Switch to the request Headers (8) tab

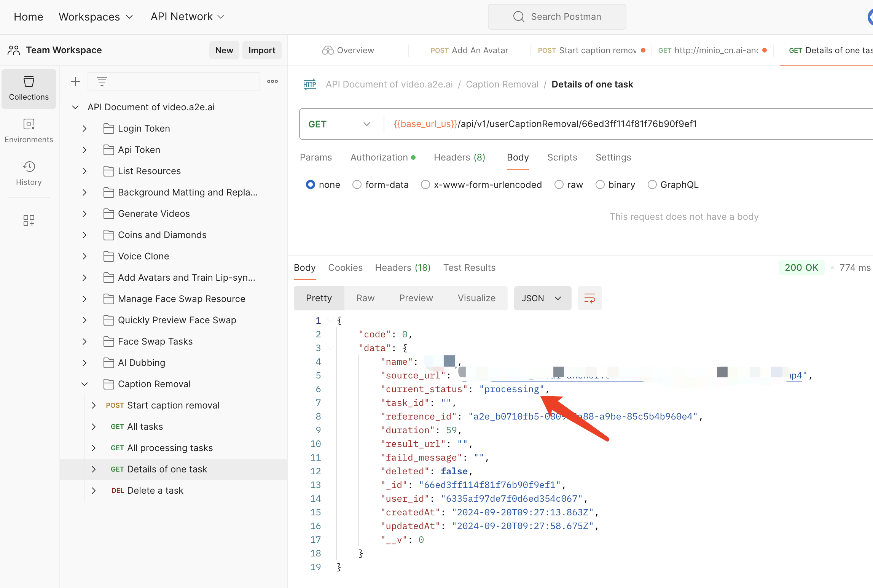tap(459, 157)
